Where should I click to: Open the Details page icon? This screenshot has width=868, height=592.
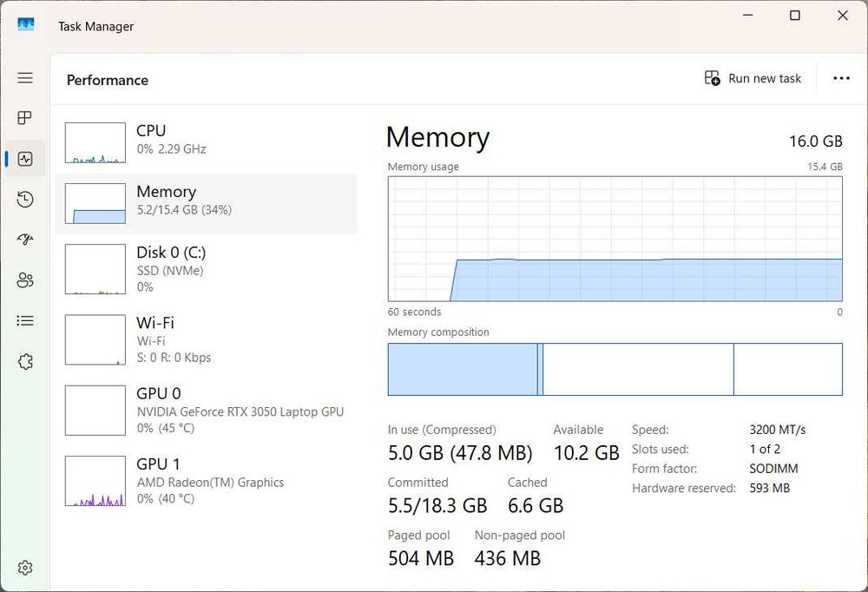pos(25,321)
